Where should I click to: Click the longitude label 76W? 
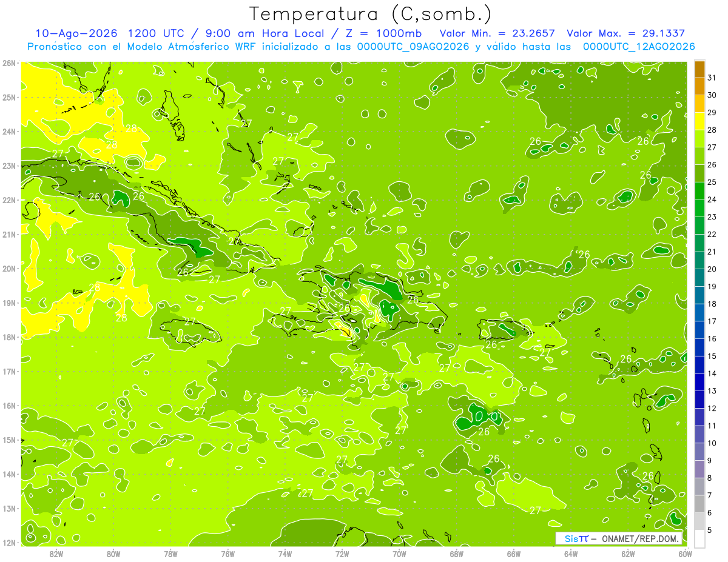(227, 554)
